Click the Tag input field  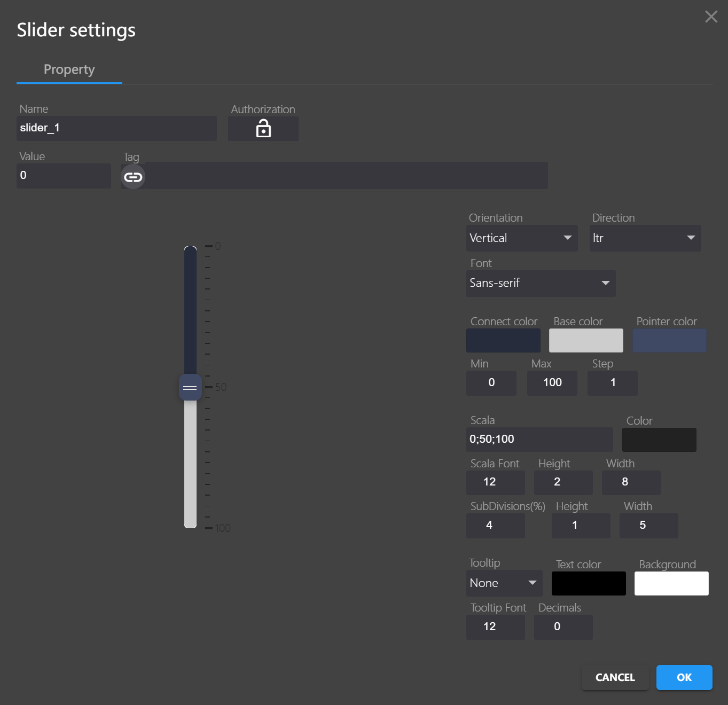347,176
